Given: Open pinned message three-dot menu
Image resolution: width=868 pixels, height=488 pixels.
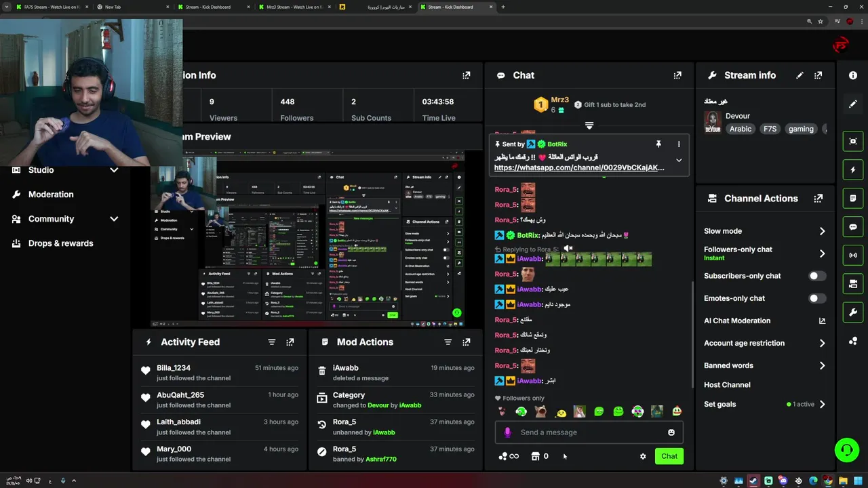Looking at the screenshot, I should click(679, 144).
